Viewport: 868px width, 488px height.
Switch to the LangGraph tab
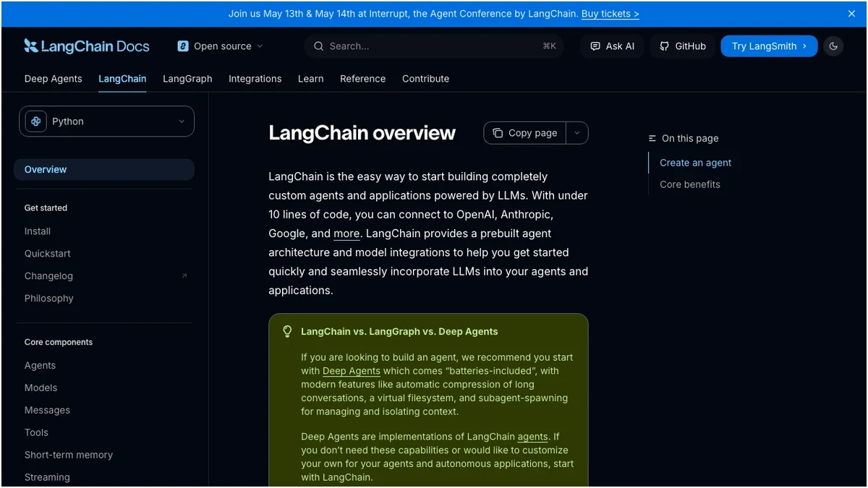pyautogui.click(x=187, y=79)
